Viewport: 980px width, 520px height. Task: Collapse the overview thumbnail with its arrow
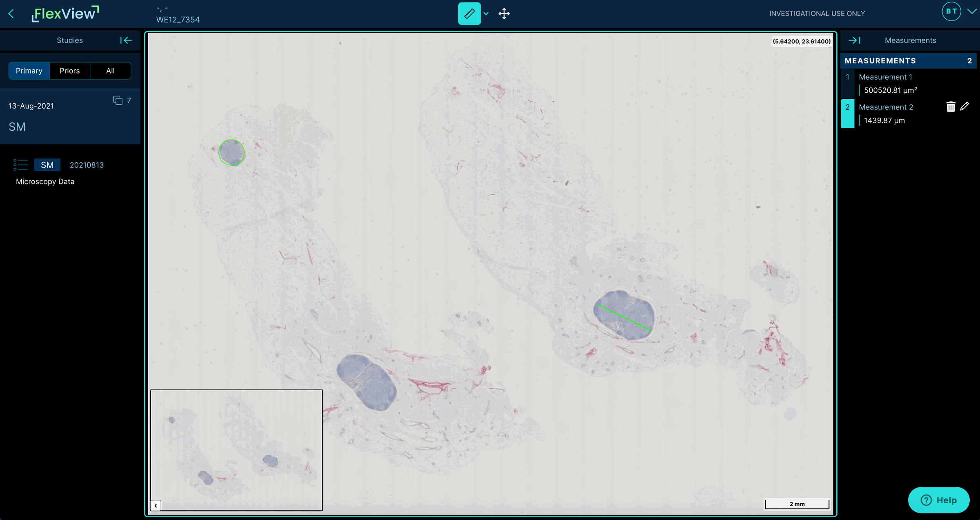pos(155,505)
